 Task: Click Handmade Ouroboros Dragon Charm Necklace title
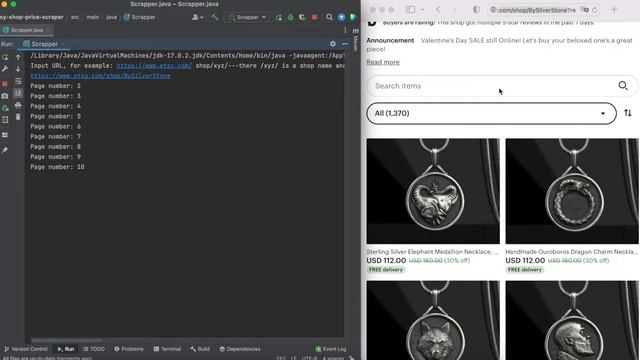571,252
